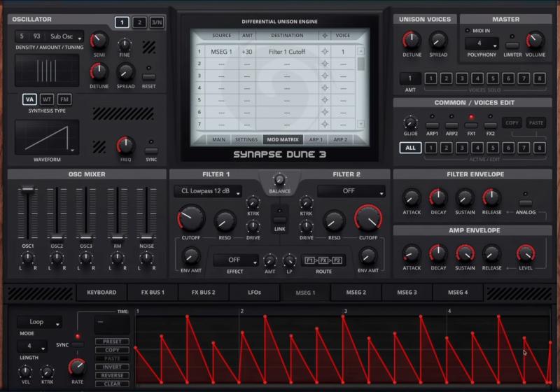Toggle the filter envelope ANALOG switch
Image resolution: width=560 pixels, height=392 pixels.
(526, 203)
